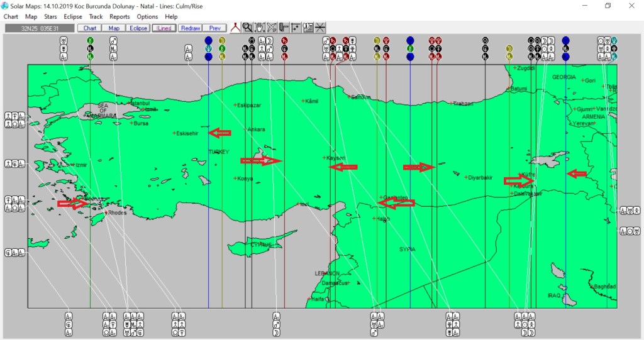Click the paint roller icon in toolbar
Screen dimensions: 644x340
click(284, 28)
